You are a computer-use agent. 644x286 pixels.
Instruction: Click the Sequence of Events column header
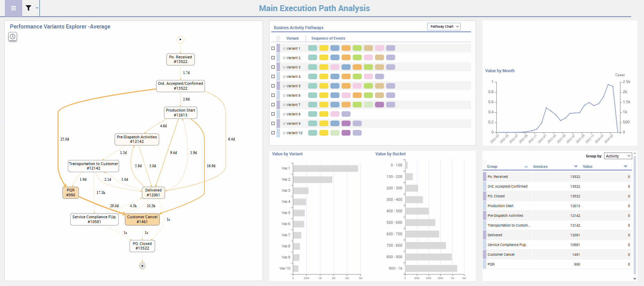coord(328,38)
